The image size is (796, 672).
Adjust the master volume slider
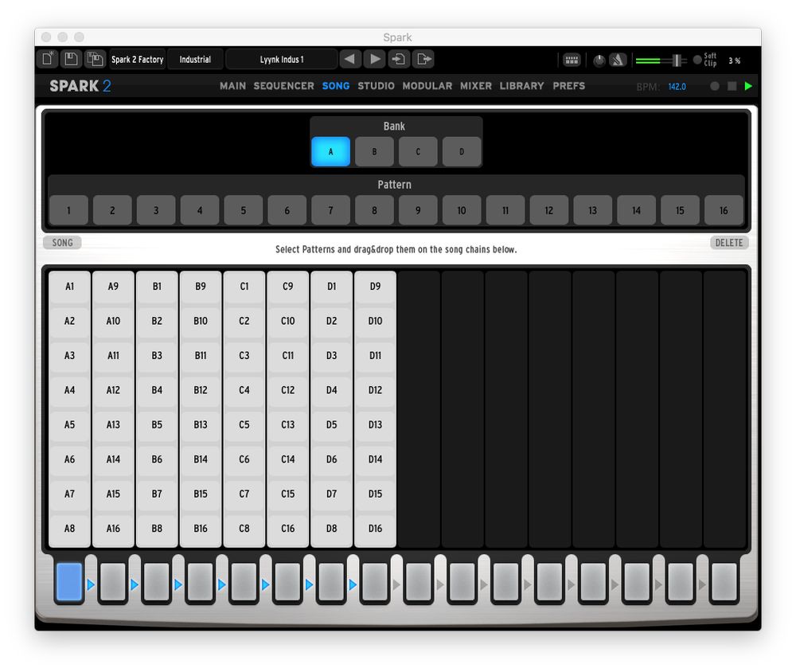coord(677,61)
